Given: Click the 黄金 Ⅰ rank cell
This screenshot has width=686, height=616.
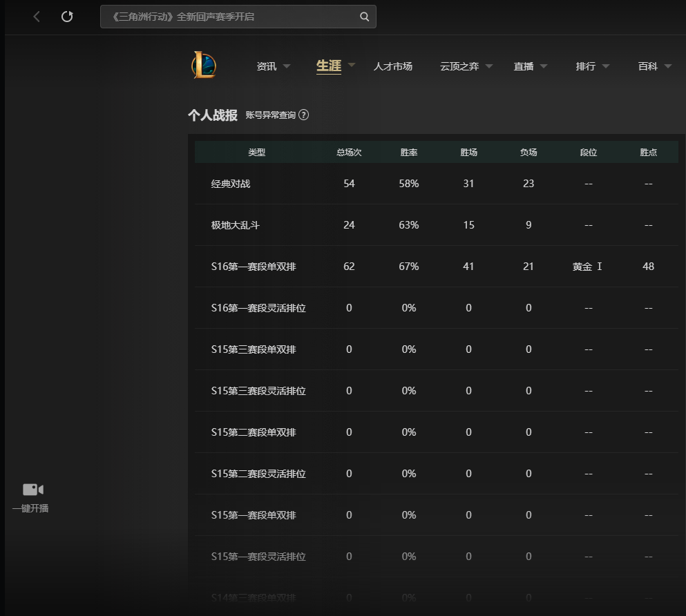Looking at the screenshot, I should (588, 267).
